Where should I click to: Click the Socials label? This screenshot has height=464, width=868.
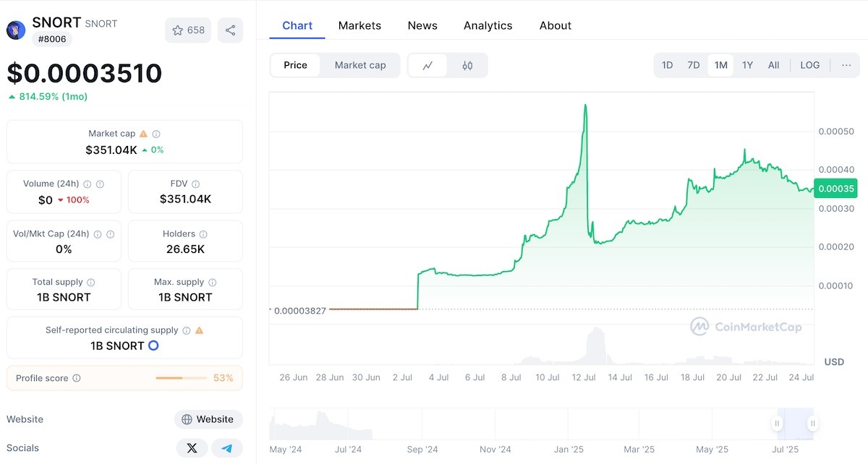(23, 448)
